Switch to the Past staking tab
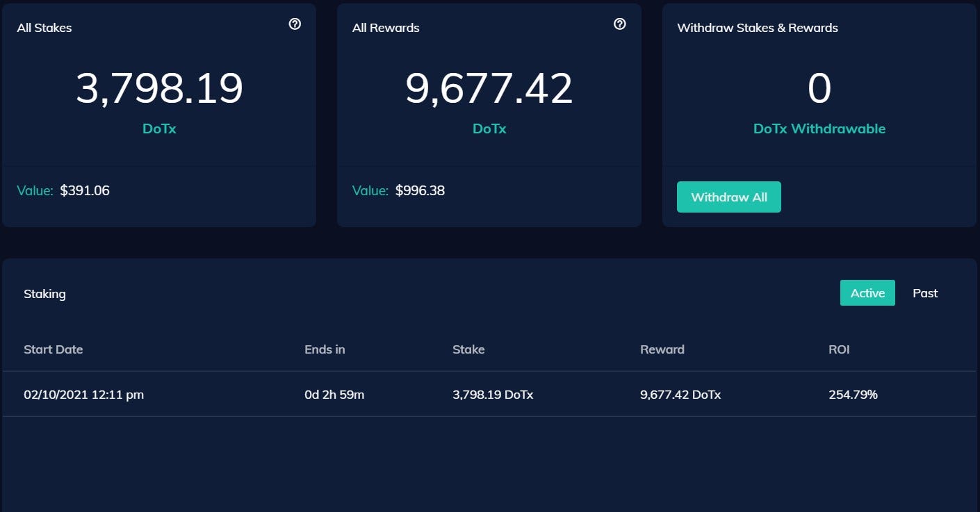The width and height of the screenshot is (980, 512). [x=925, y=293]
